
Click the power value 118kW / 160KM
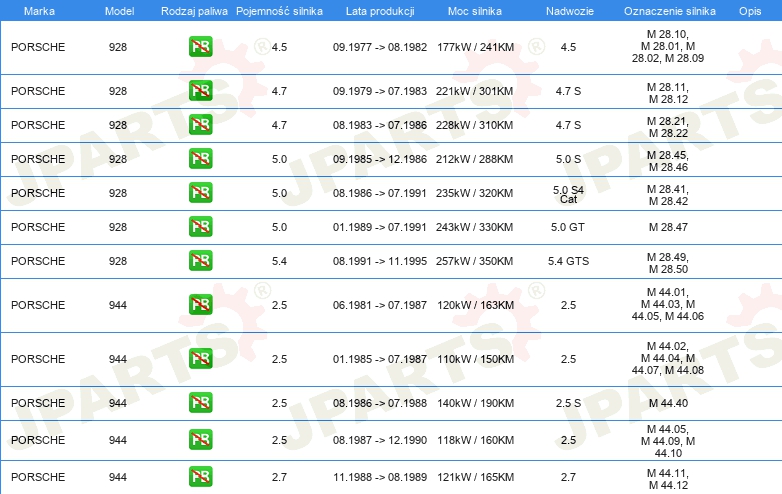475,440
